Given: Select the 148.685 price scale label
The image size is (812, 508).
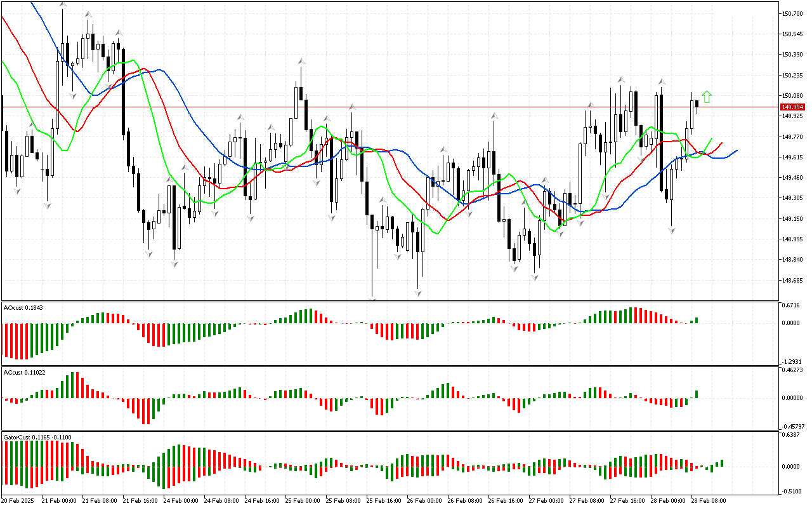Looking at the screenshot, I should tap(793, 281).
